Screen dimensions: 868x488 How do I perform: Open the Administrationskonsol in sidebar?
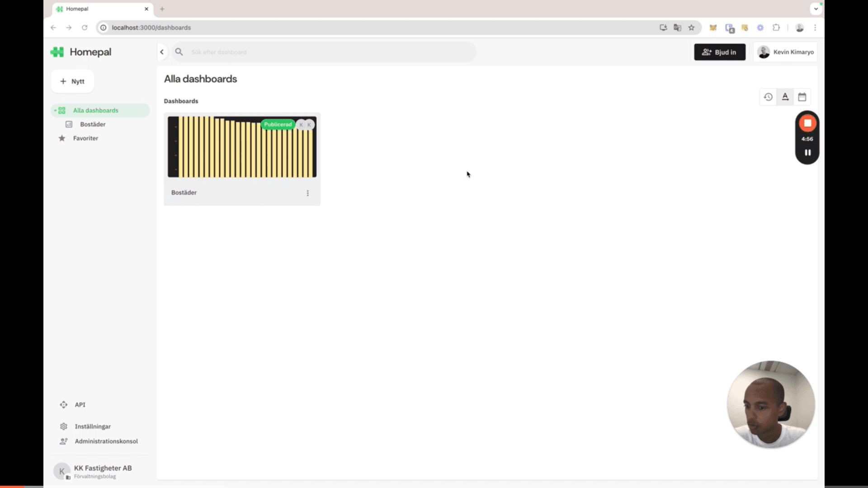106,441
